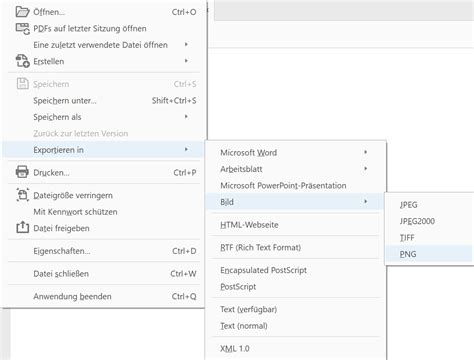Choose HTML-Webseite export option
The height and width of the screenshot is (360, 474).
(x=296, y=225)
